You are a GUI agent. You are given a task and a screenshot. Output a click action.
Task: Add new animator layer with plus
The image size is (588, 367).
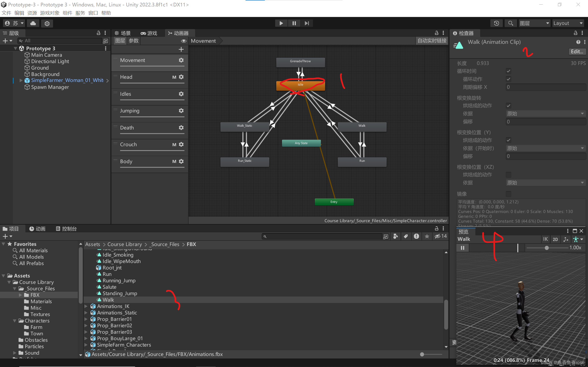pos(181,50)
